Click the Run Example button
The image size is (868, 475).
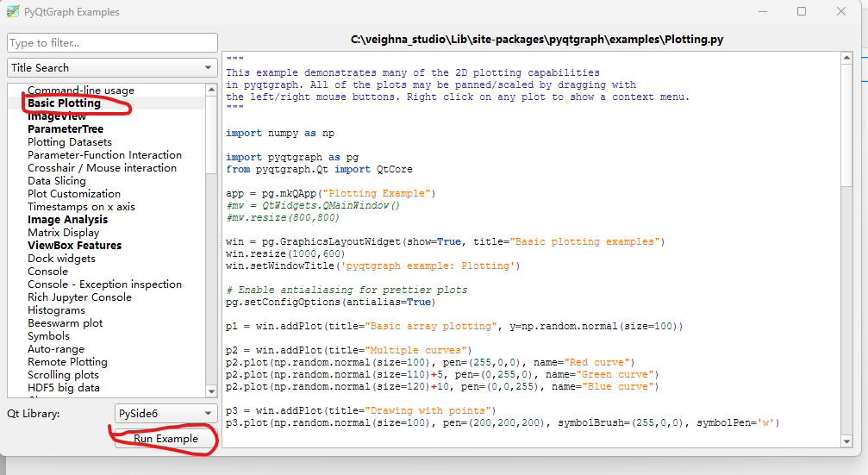click(165, 439)
